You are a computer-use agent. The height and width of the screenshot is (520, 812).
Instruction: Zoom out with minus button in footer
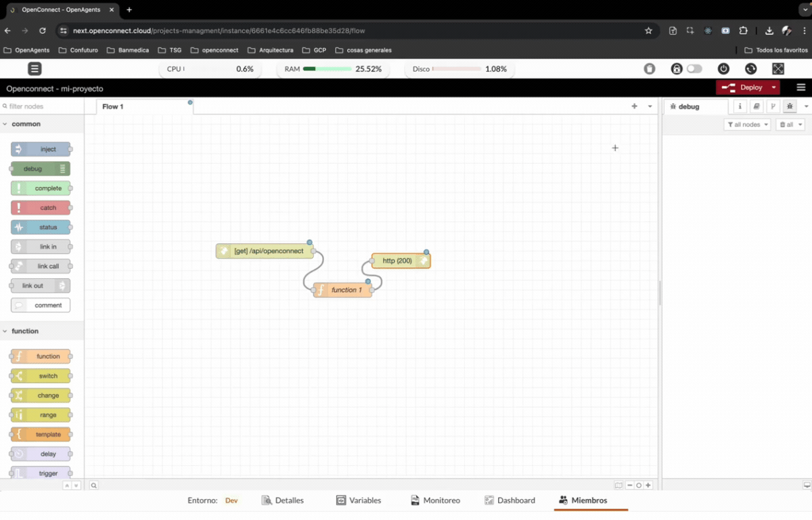(630, 485)
